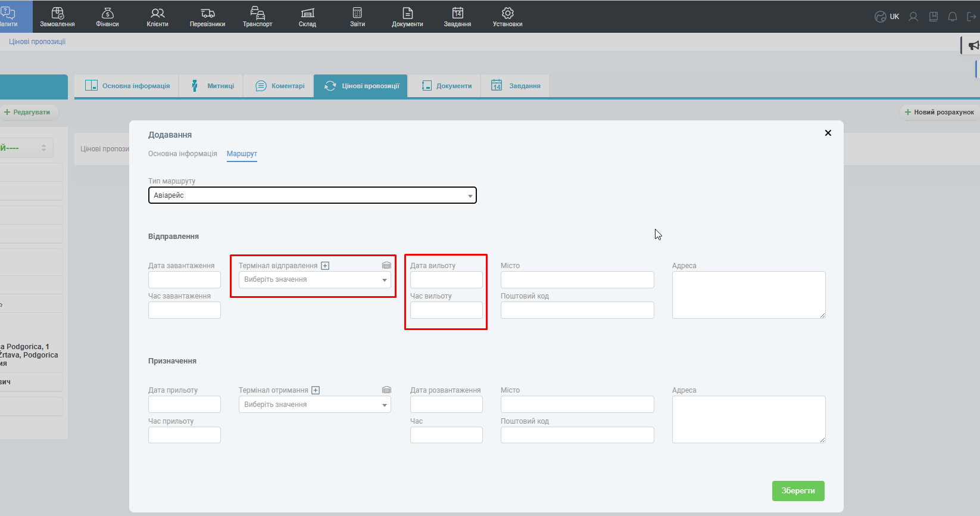
Task: Switch language via the UK globe
Action: tap(887, 17)
